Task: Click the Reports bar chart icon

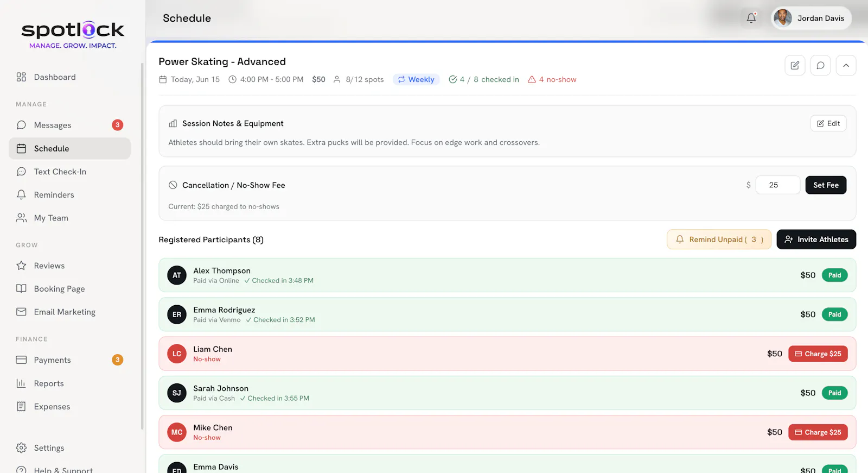Action: click(21, 383)
